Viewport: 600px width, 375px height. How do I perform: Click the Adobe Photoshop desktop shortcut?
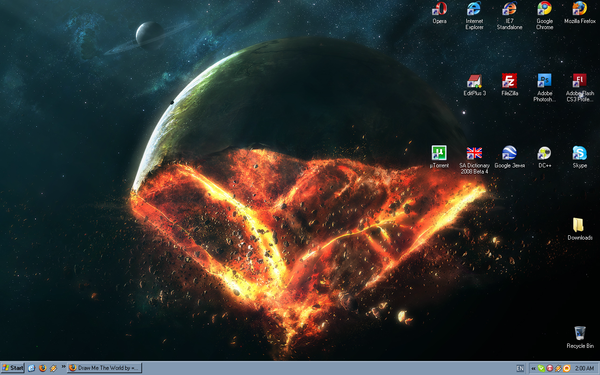(x=544, y=88)
